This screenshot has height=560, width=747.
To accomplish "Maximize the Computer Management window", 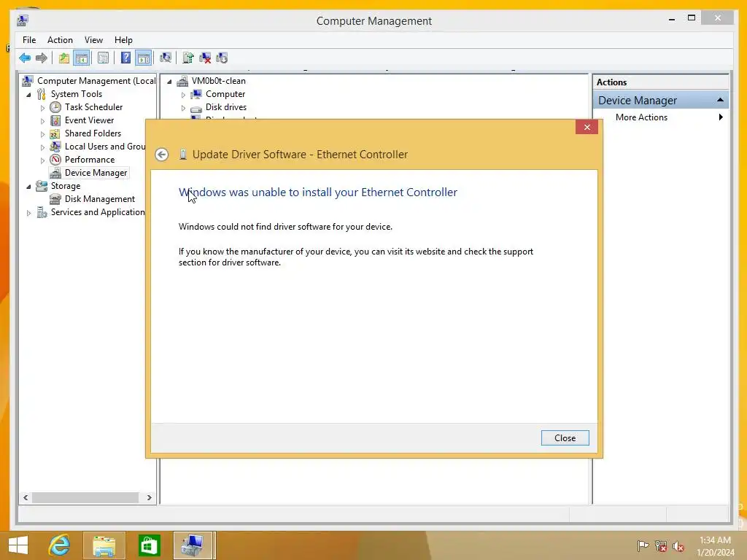I will coord(692,18).
